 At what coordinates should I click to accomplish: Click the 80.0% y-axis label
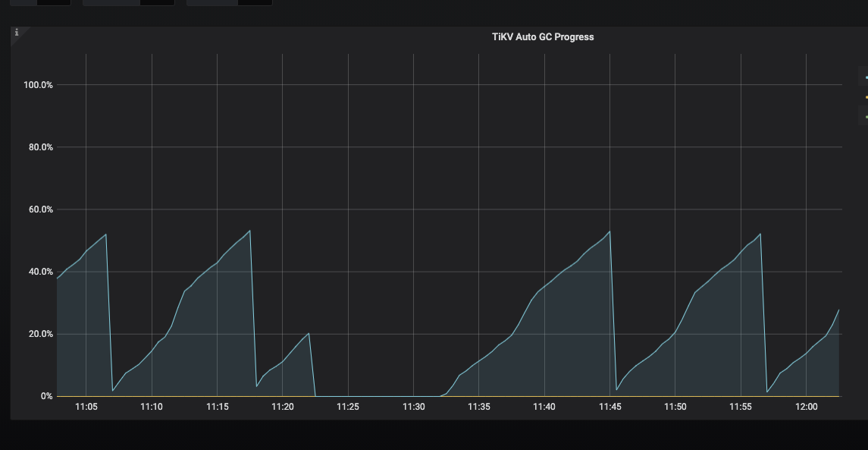[40, 147]
